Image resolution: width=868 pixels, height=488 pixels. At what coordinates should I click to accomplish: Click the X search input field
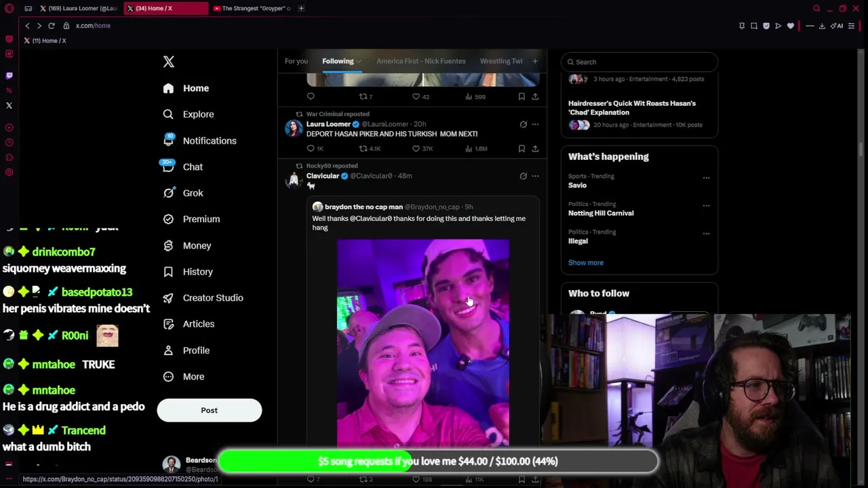pyautogui.click(x=639, y=62)
